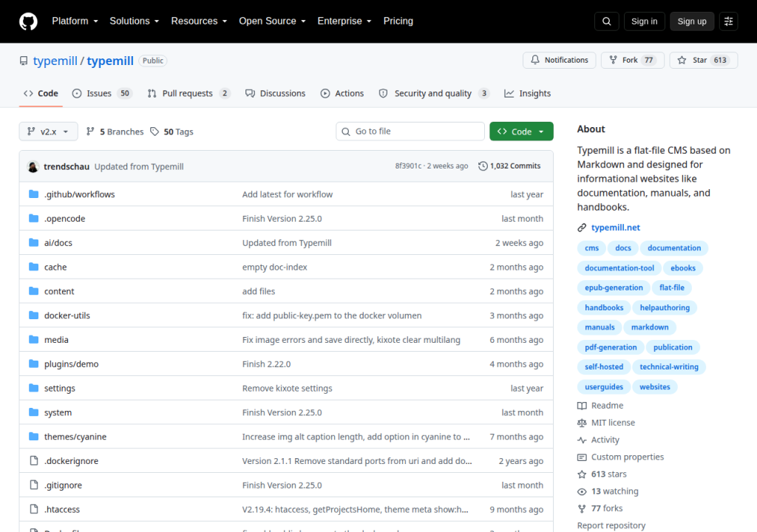View the 50 Tags list
757x532 pixels.
tap(172, 132)
